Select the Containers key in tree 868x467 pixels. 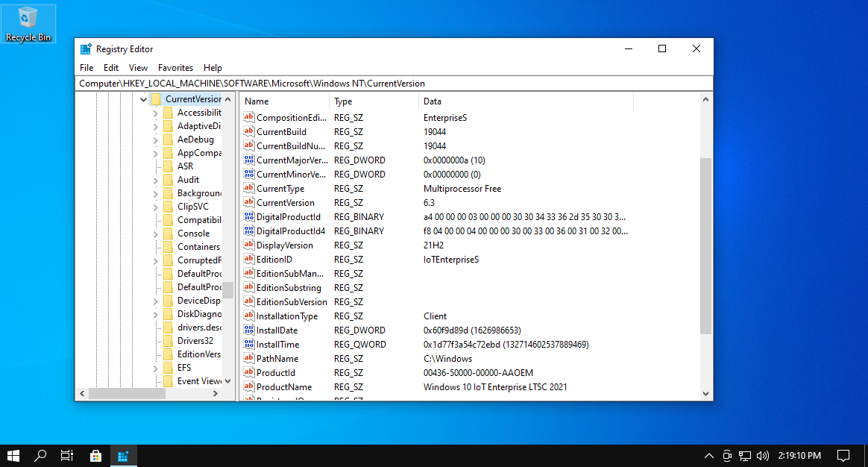(199, 247)
